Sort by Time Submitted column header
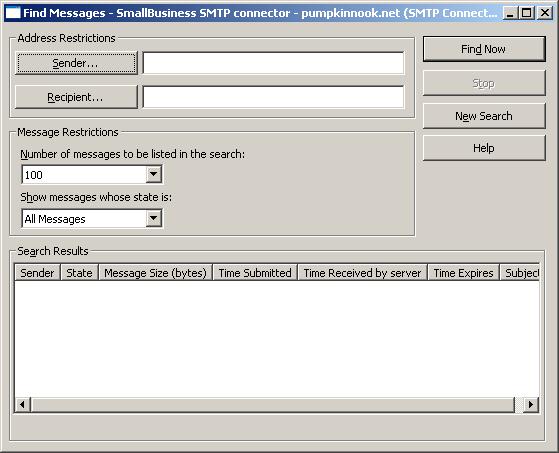Image resolution: width=559 pixels, height=453 pixels. 255,273
